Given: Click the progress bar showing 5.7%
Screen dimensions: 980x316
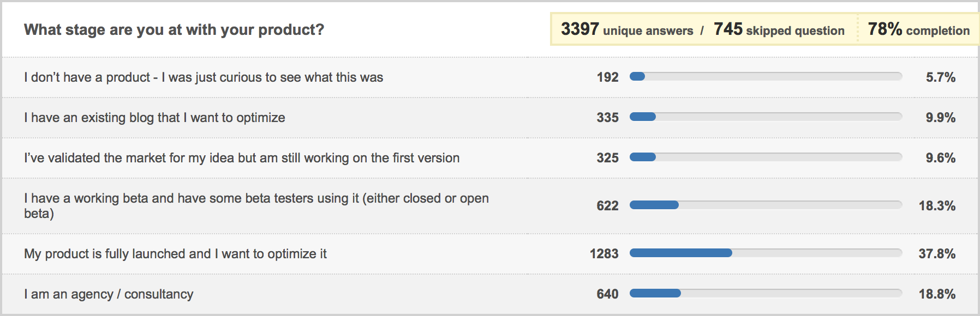Looking at the screenshot, I should (x=766, y=77).
